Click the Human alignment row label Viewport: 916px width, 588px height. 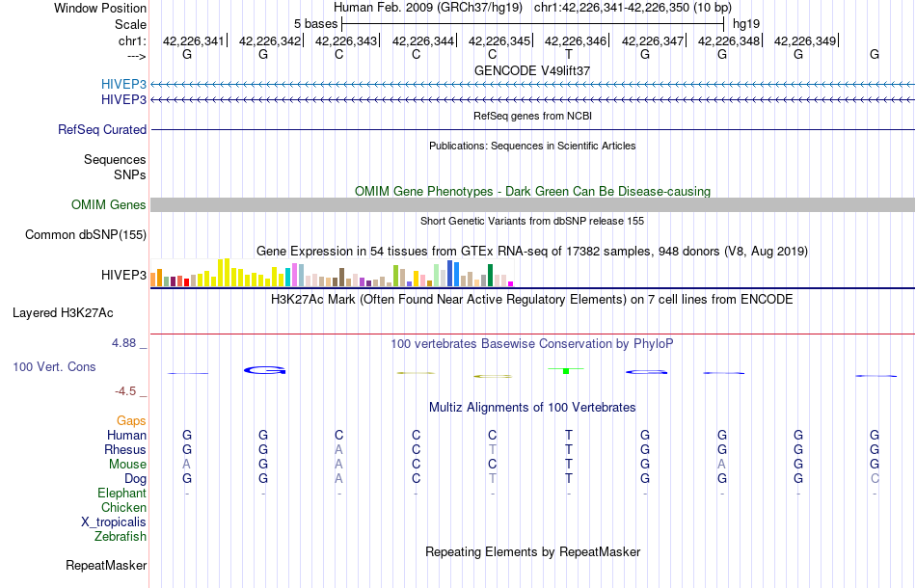[126, 435]
